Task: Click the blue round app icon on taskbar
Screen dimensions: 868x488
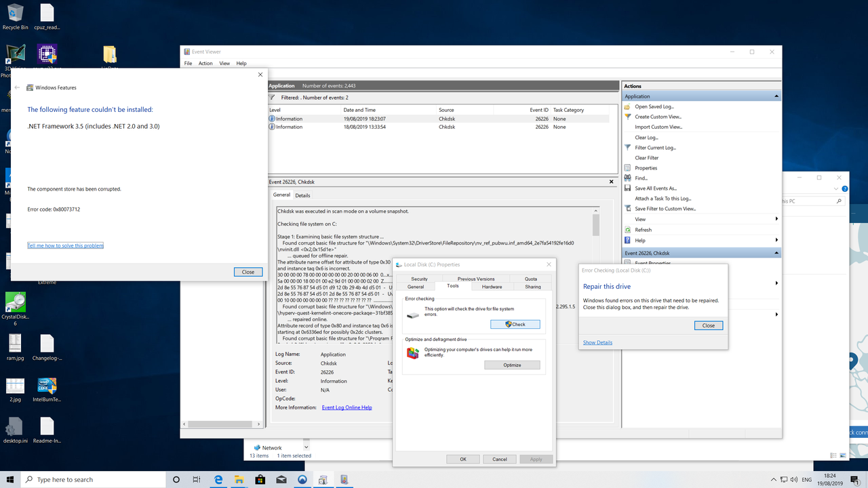Action: click(x=302, y=479)
